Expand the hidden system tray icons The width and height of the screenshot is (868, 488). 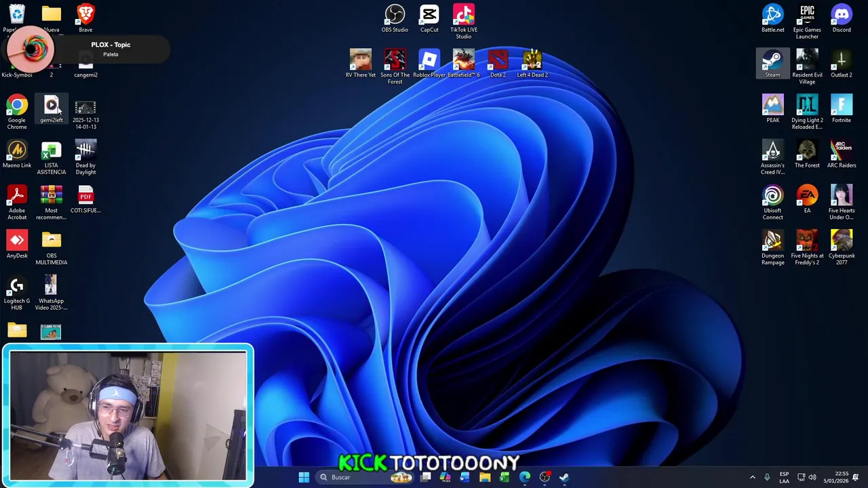click(x=752, y=477)
